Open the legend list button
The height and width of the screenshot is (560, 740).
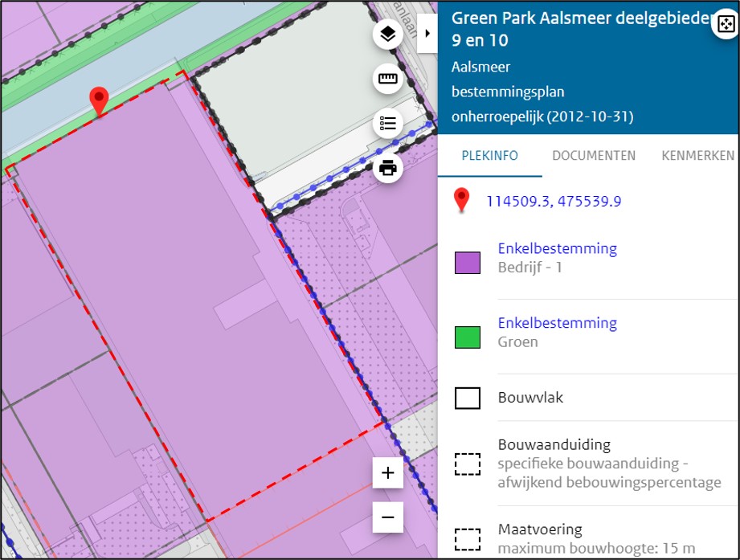pyautogui.click(x=387, y=123)
